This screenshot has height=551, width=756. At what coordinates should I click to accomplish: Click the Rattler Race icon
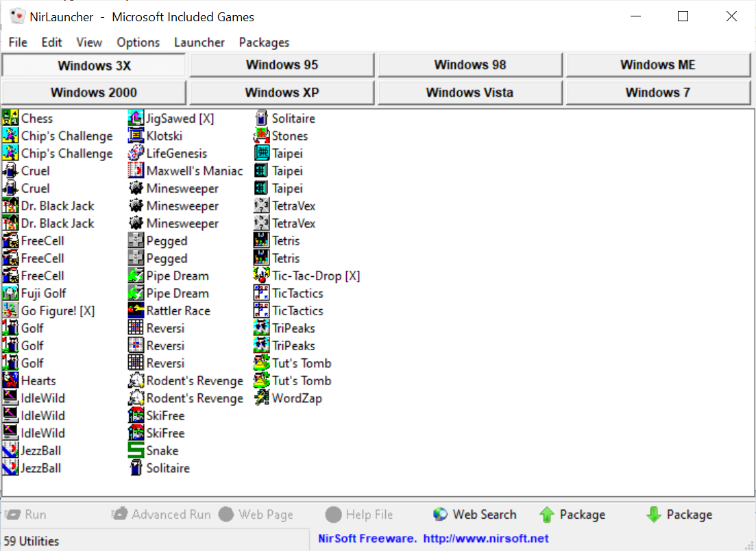tap(136, 310)
